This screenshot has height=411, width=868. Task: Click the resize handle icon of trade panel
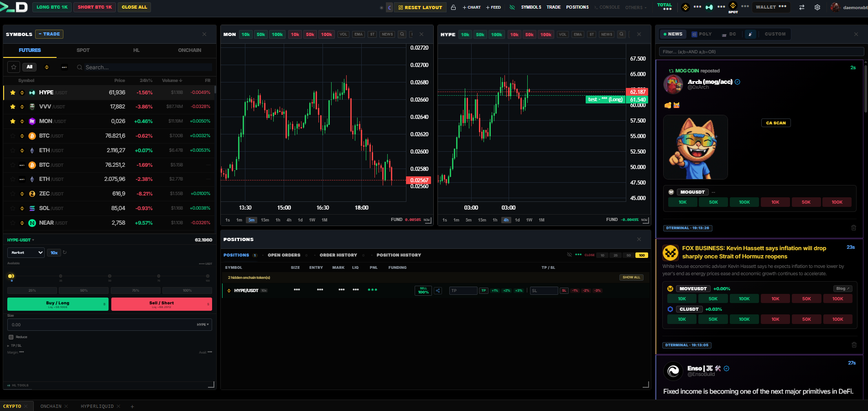click(211, 385)
